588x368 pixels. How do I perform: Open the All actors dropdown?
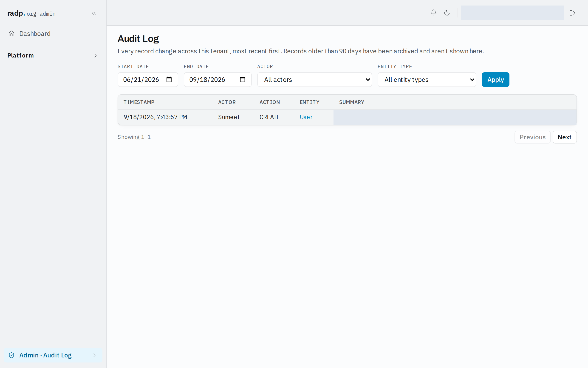pyautogui.click(x=314, y=80)
